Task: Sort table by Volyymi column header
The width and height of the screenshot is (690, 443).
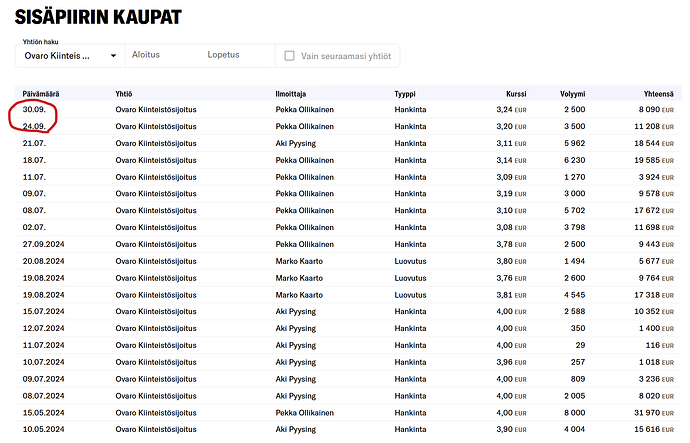Action: 572,93
